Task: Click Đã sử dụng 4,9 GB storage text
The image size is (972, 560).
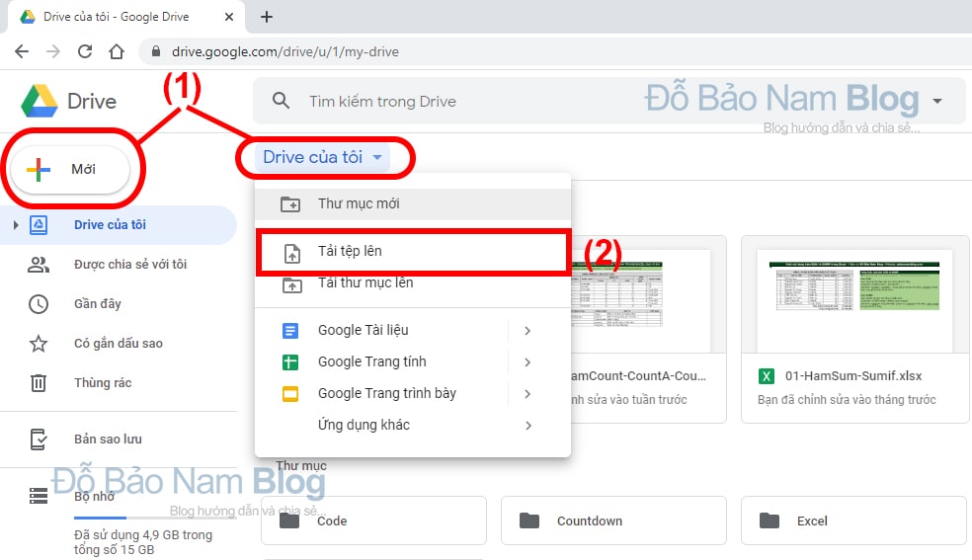Action: [142, 542]
